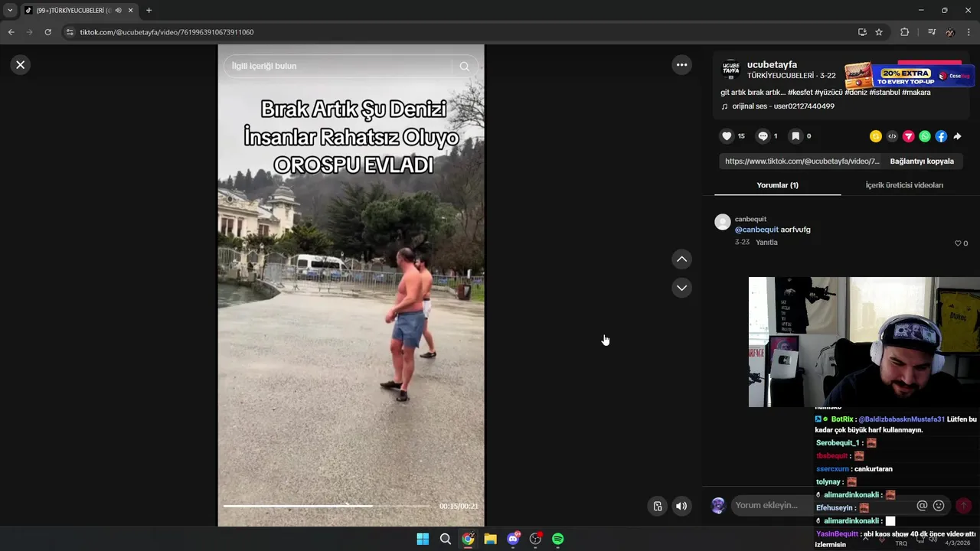Open the three-dots more options menu

pyautogui.click(x=681, y=65)
